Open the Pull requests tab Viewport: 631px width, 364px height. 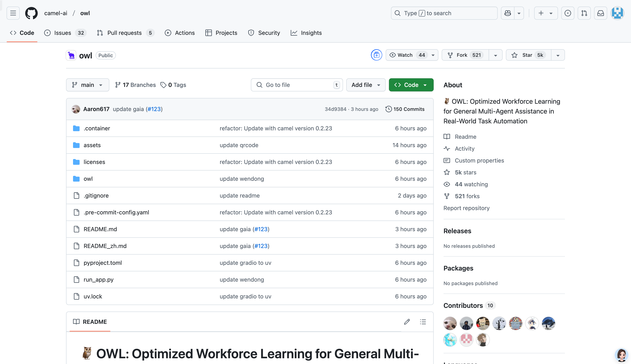pos(126,33)
